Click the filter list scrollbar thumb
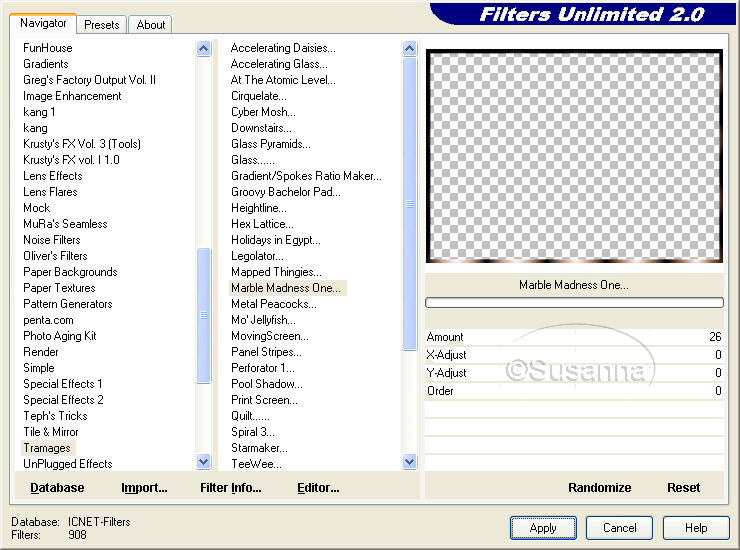 point(409,204)
